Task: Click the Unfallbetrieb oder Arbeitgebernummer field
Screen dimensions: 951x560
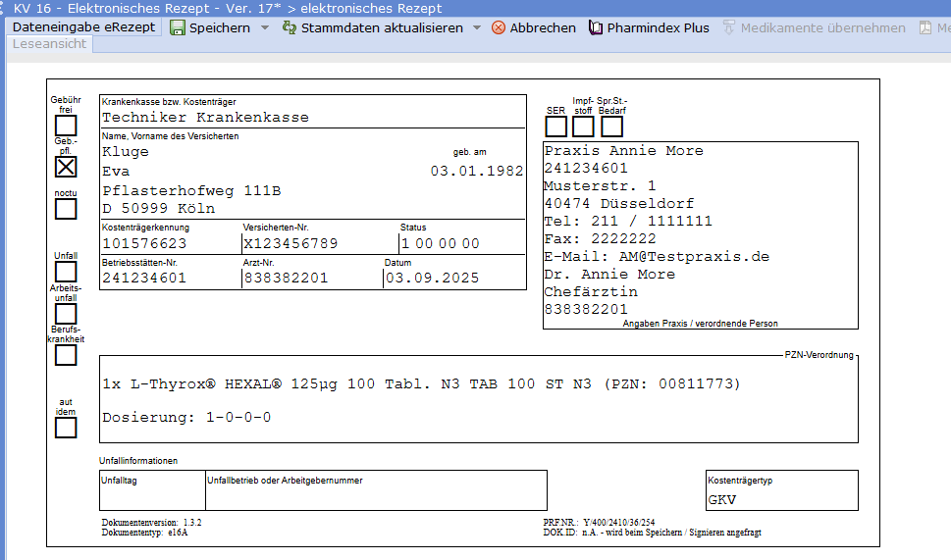Action: [x=376, y=490]
